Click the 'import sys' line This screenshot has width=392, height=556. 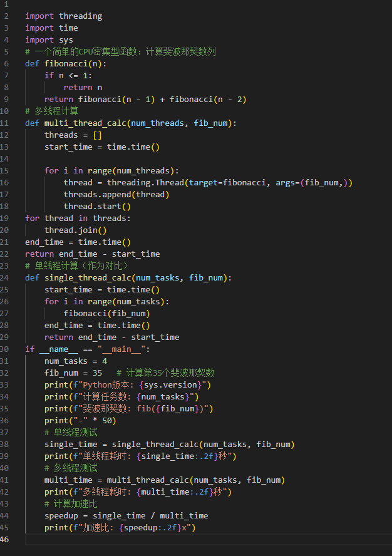(49, 39)
